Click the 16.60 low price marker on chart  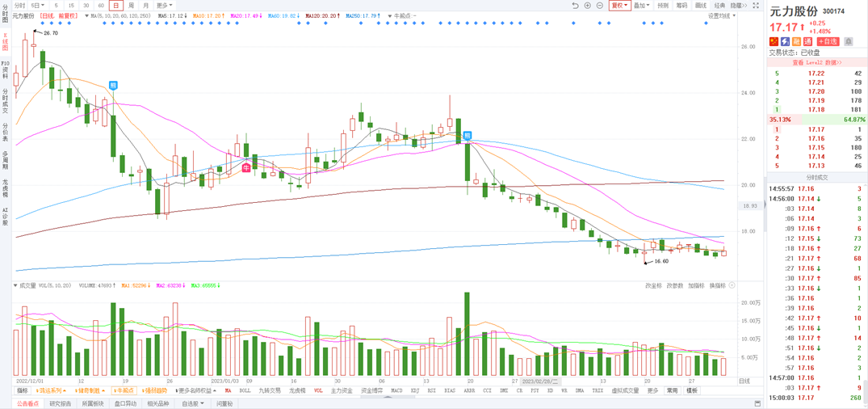(x=661, y=262)
